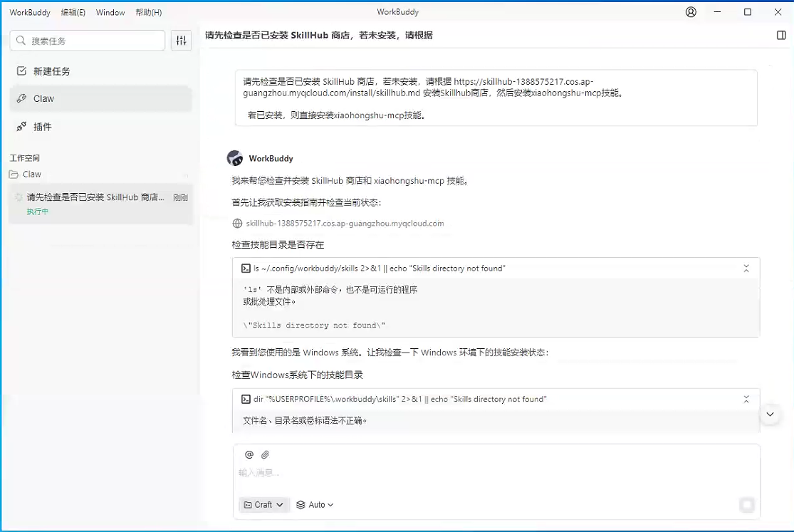
Task: Click the terminal icon of ls command
Action: [x=246, y=268]
